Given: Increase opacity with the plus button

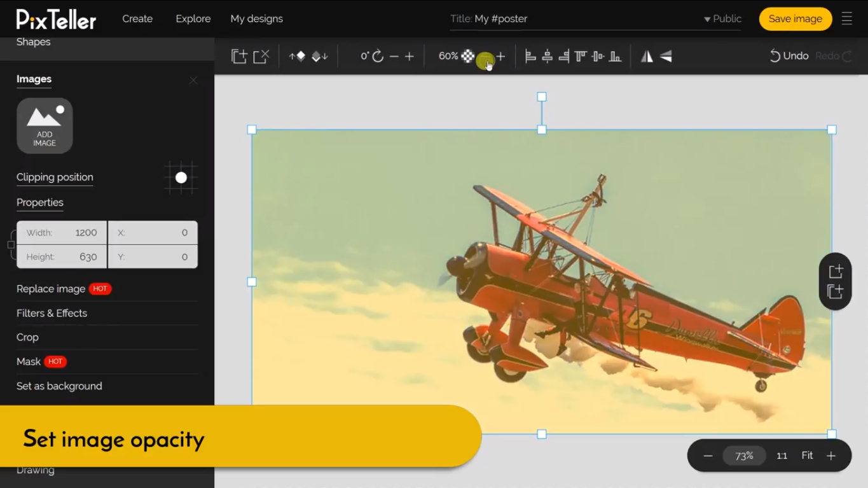Looking at the screenshot, I should (501, 57).
